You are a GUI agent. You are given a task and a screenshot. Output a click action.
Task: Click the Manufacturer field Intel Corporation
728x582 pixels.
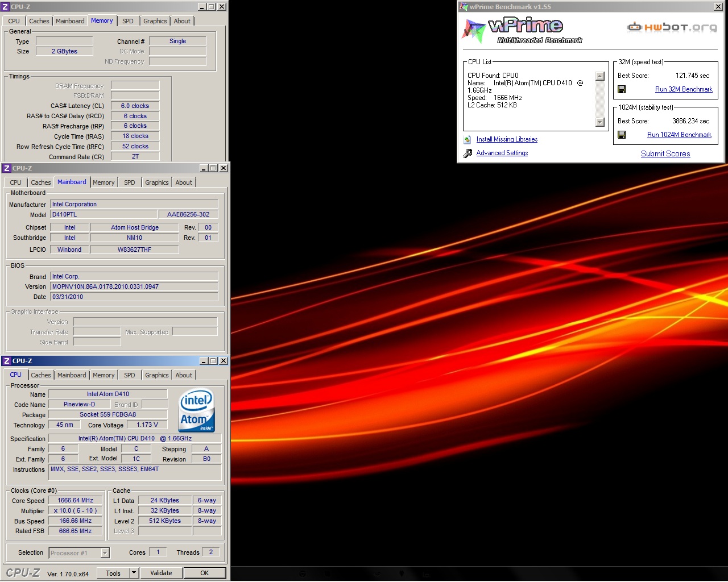(x=134, y=204)
